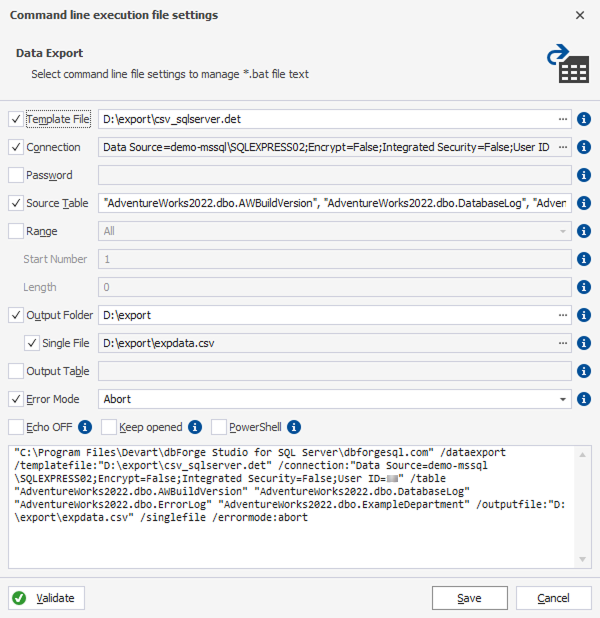Click the text area scrollbar down arrow
Screen dimensions: 600x618
point(582,559)
